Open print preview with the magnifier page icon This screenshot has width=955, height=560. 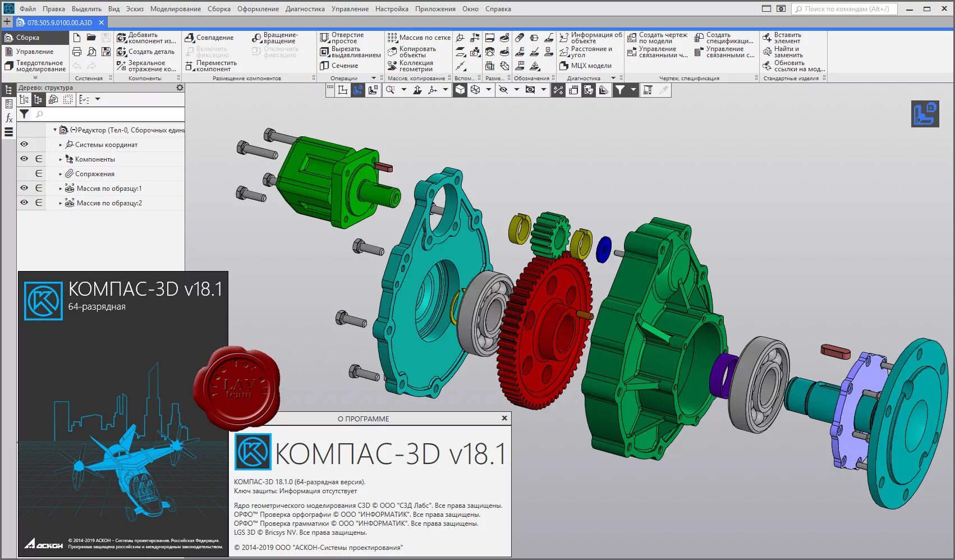coord(91,52)
